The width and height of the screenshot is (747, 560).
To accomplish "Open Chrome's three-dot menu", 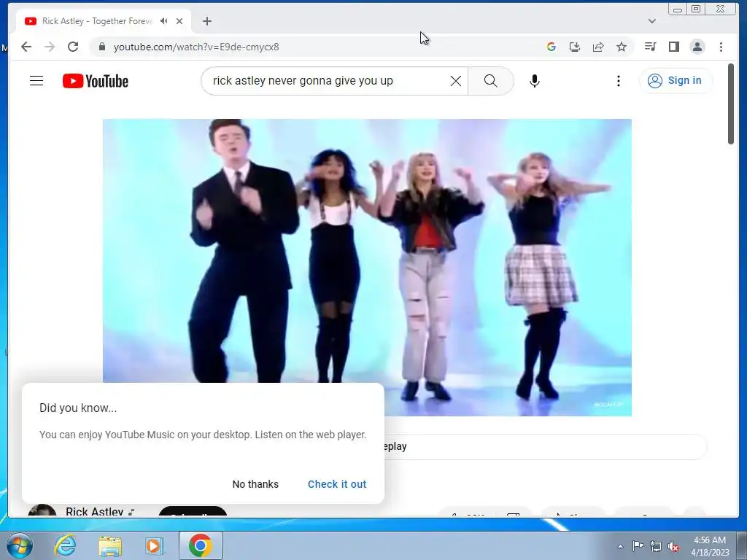I will [721, 47].
